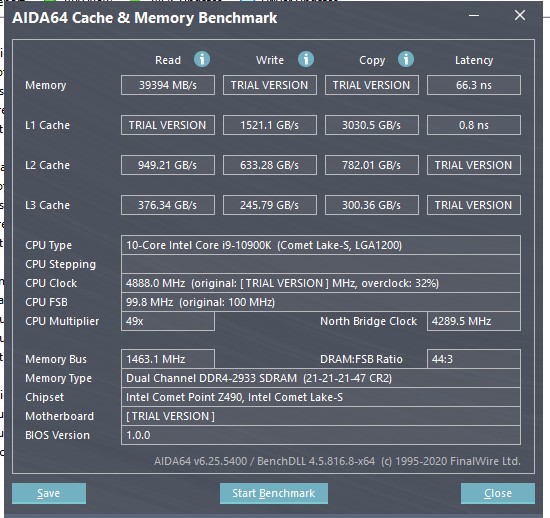
Task: Click Chipset field Intel Comet Point Z490
Action: (321, 397)
